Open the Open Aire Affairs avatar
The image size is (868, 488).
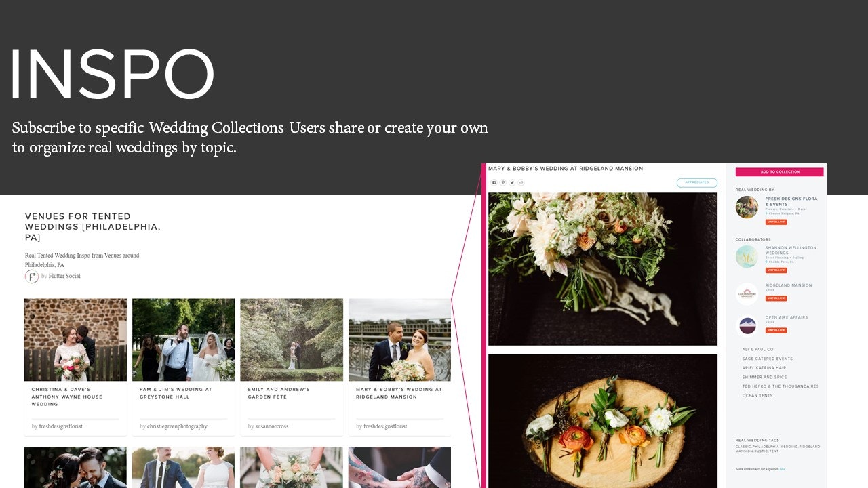click(747, 324)
